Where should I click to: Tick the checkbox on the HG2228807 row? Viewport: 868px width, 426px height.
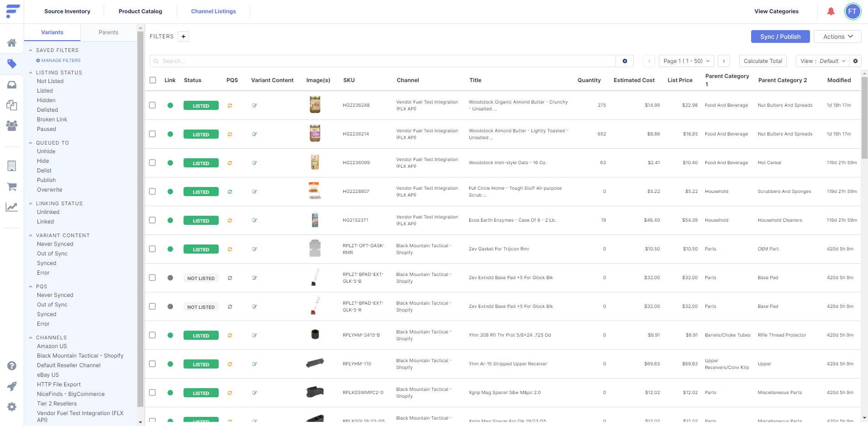pyautogui.click(x=153, y=191)
